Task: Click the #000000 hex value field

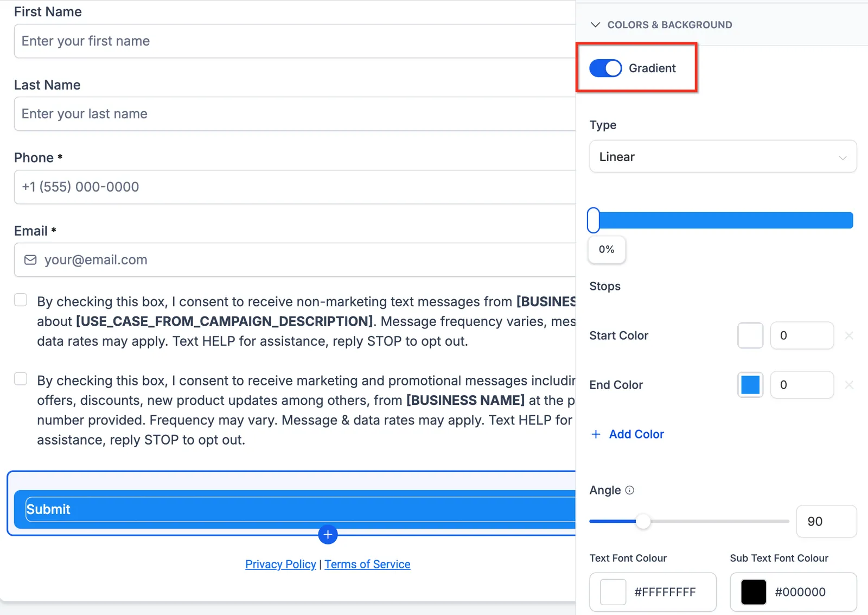Action: click(x=800, y=592)
